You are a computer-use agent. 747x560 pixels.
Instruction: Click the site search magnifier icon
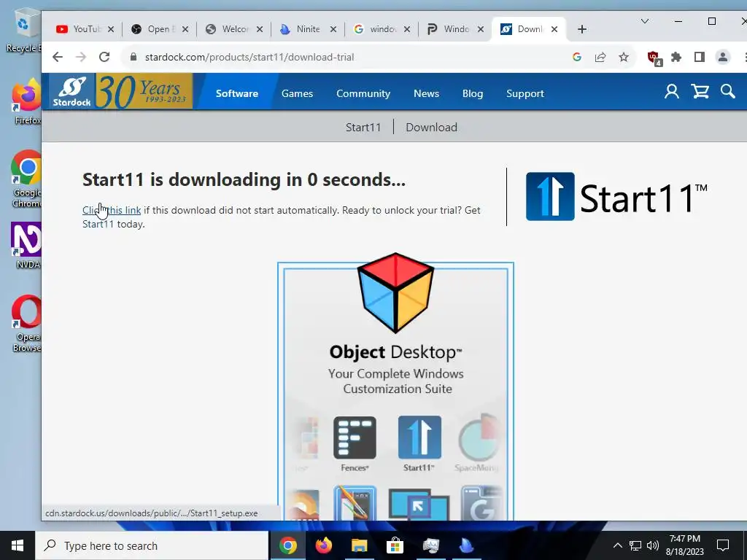click(727, 91)
